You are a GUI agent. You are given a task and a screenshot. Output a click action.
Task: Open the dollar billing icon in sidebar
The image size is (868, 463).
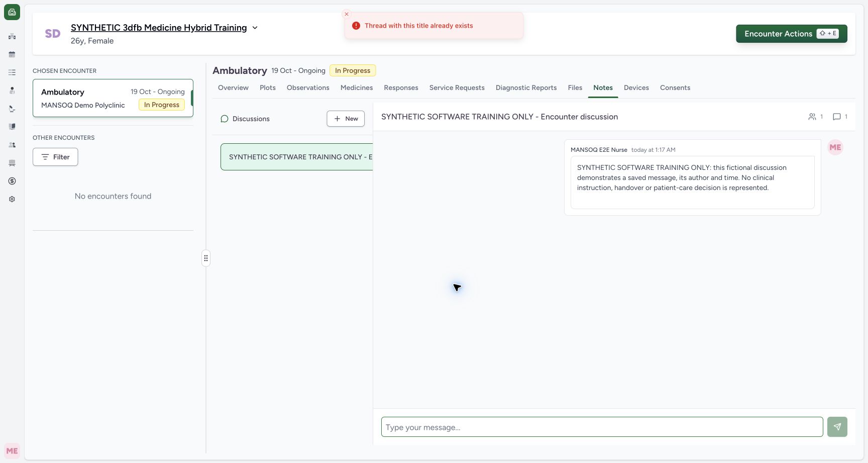point(12,181)
